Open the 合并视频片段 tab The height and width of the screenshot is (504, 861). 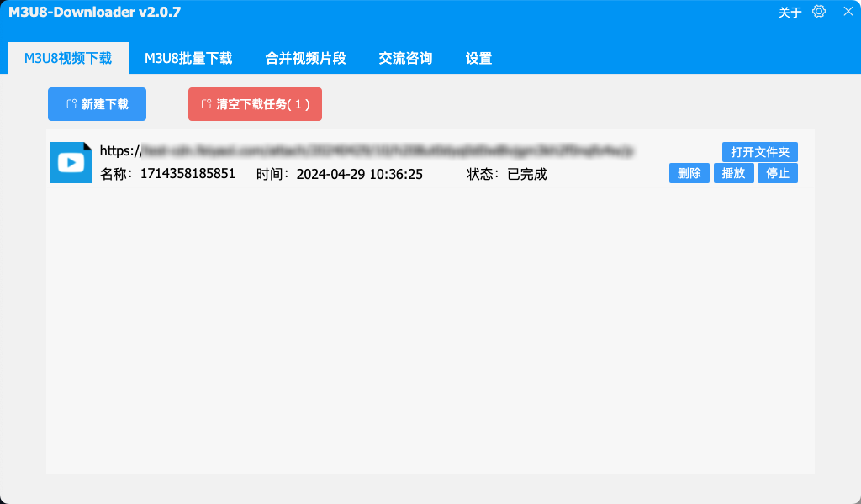[x=305, y=59]
